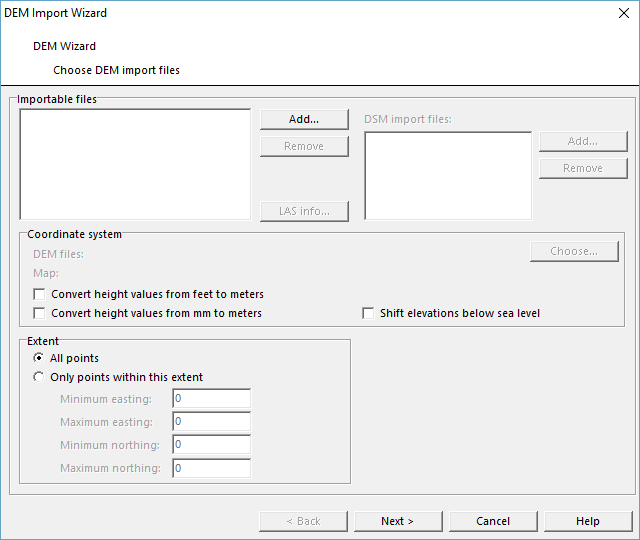Click Remove next to the DSM import files list
640x540 pixels.
click(583, 168)
